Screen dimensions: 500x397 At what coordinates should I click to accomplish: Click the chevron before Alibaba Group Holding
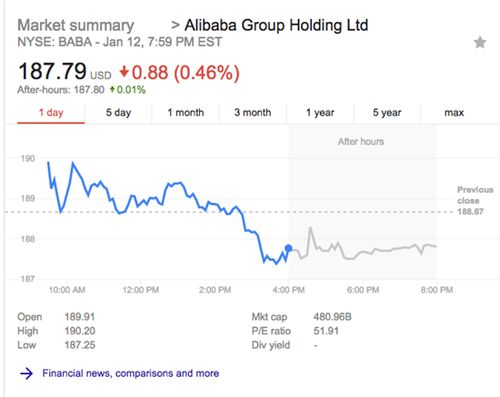pyautogui.click(x=175, y=25)
